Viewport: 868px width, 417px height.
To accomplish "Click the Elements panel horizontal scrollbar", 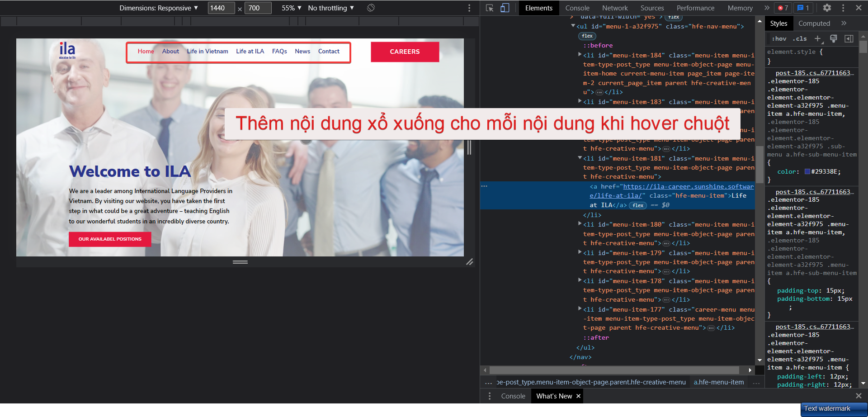I will click(614, 370).
